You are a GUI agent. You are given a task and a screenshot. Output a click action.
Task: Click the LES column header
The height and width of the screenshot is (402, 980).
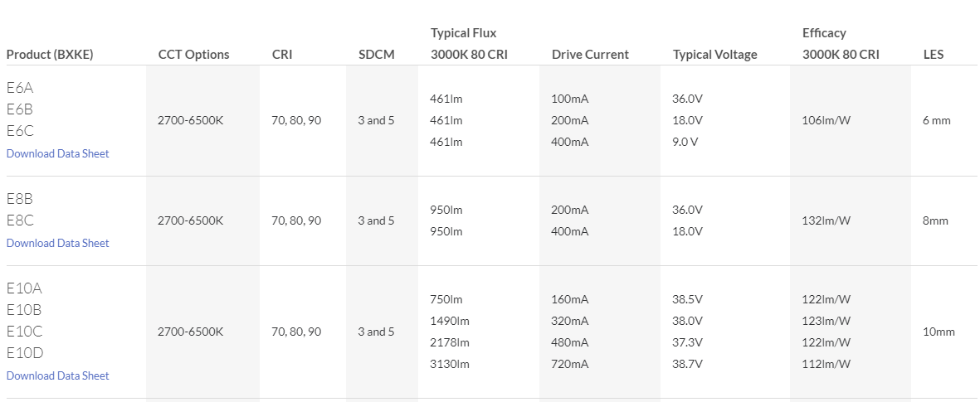[934, 55]
